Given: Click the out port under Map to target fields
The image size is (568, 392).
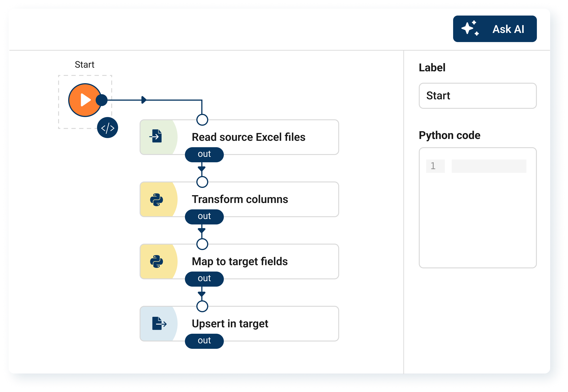Looking at the screenshot, I should [x=204, y=279].
